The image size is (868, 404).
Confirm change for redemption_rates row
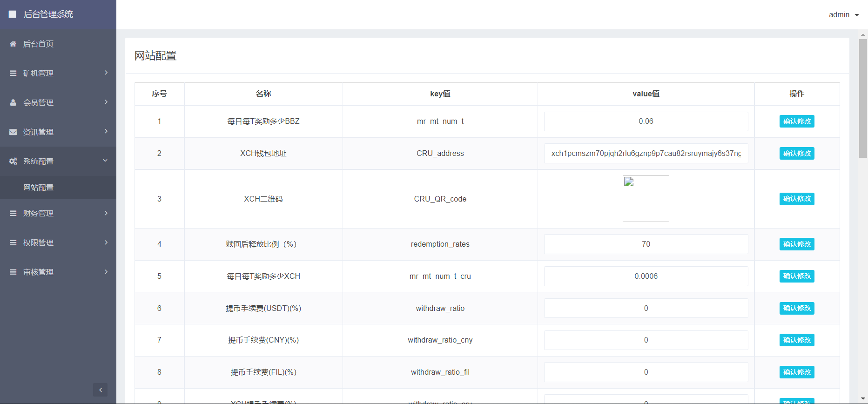tap(797, 244)
